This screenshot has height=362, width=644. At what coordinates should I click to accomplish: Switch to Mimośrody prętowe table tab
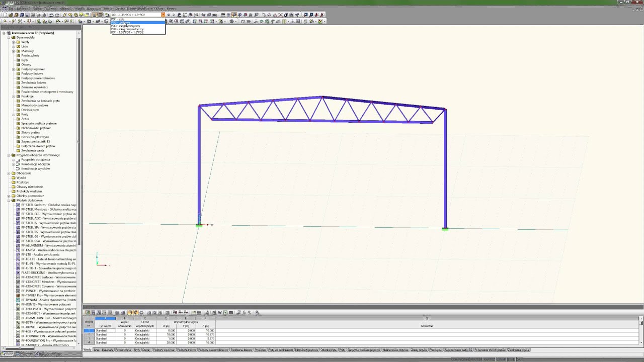[x=307, y=349]
